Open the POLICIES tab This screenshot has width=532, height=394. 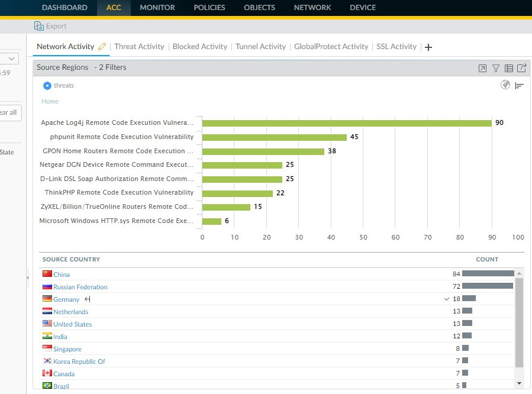pos(209,8)
